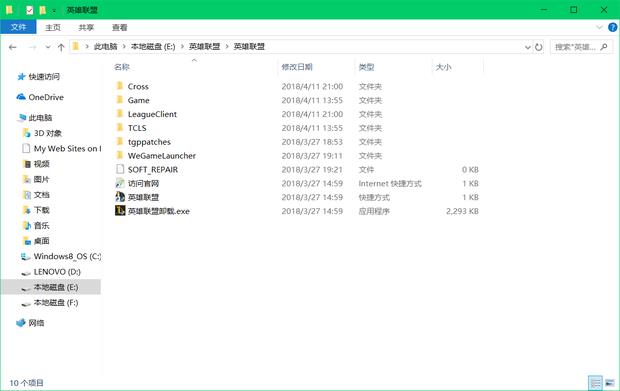Open 网络 in navigation pane
The width and height of the screenshot is (620, 391).
[30, 323]
